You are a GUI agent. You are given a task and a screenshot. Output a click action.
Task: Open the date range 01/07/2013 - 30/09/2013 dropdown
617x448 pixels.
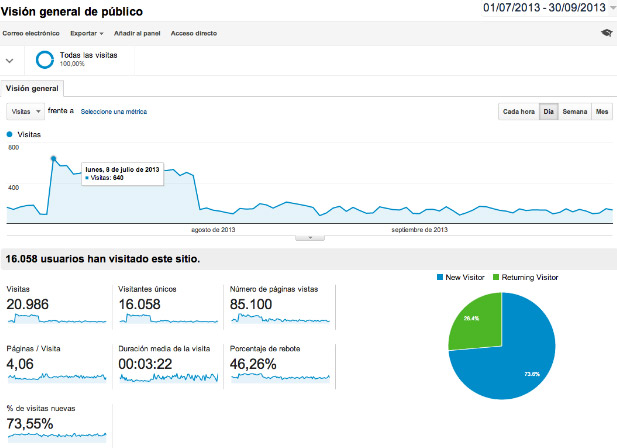(548, 8)
